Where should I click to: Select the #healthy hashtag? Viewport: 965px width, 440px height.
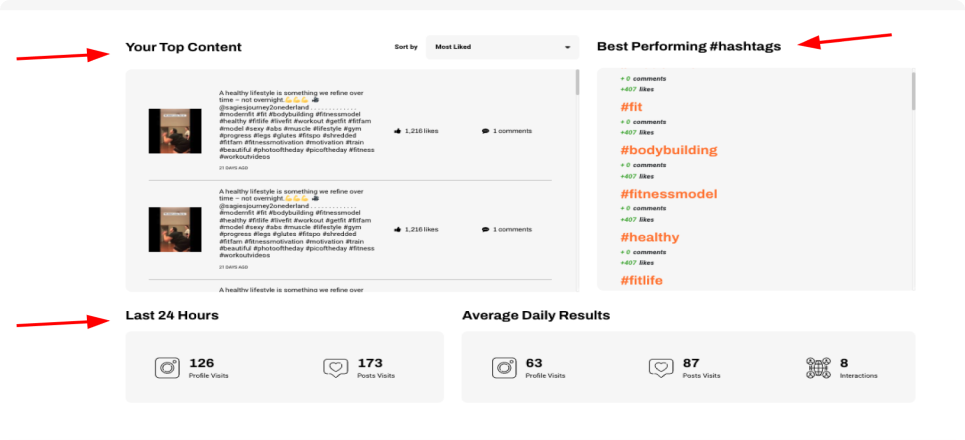click(649, 237)
